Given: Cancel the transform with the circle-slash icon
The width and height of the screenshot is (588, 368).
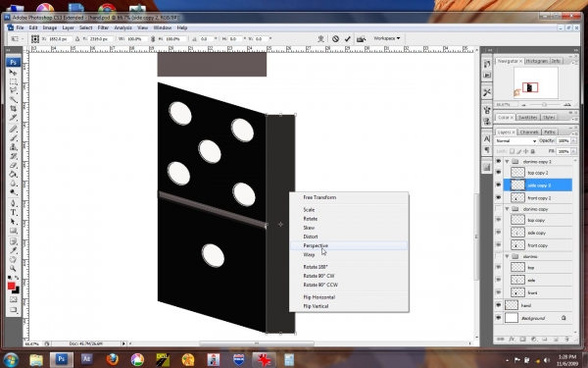Looking at the screenshot, I should click(x=335, y=38).
